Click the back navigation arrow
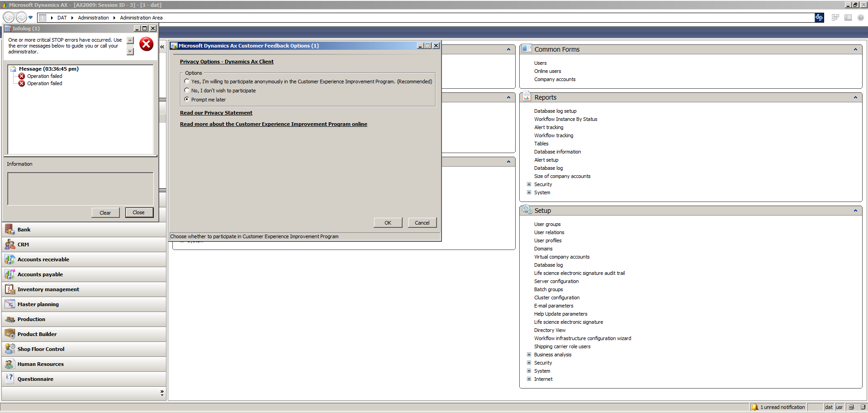This screenshot has width=868, height=413. click(9, 18)
